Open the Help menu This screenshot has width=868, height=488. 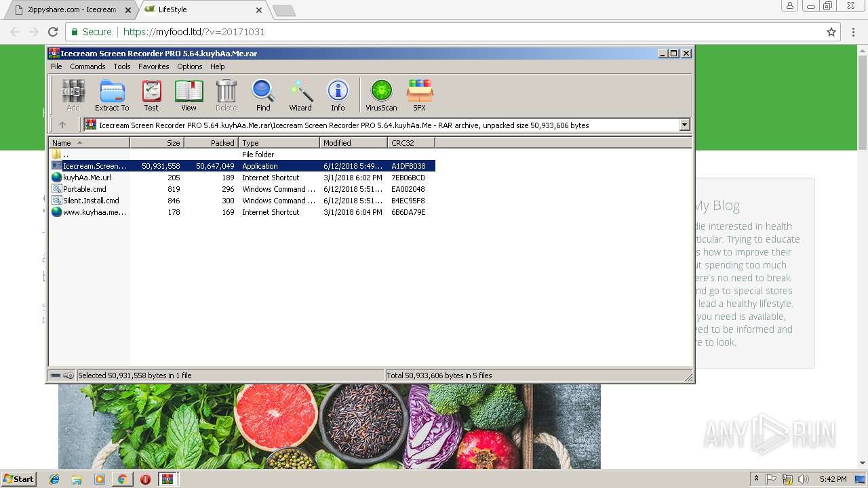point(217,66)
